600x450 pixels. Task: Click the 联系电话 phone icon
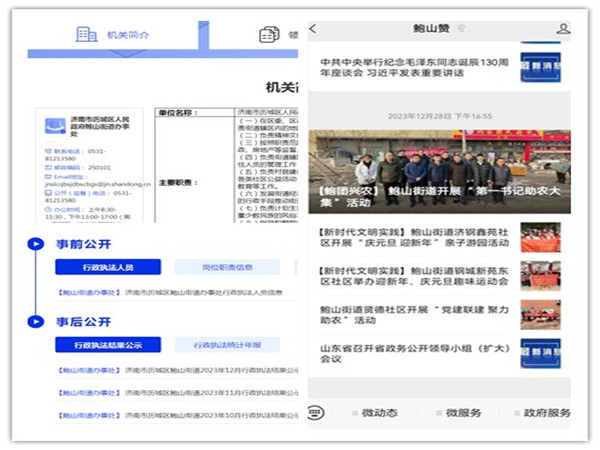pos(48,151)
